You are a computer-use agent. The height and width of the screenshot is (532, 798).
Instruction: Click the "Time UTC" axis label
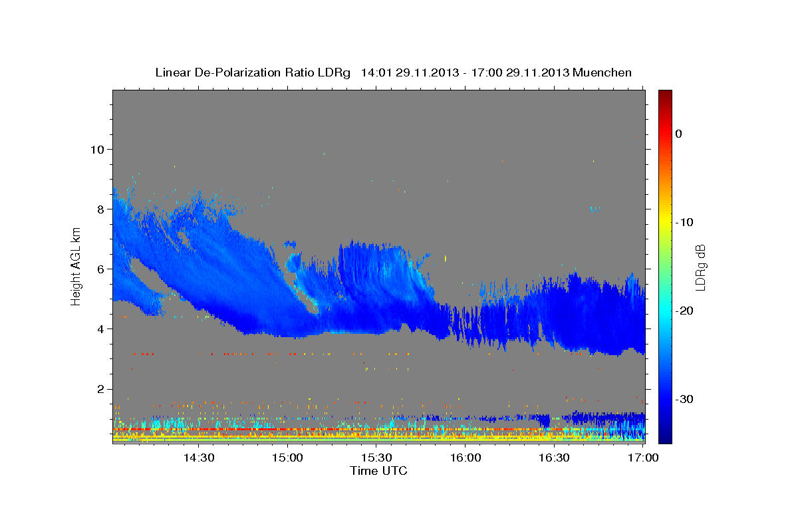[378, 471]
